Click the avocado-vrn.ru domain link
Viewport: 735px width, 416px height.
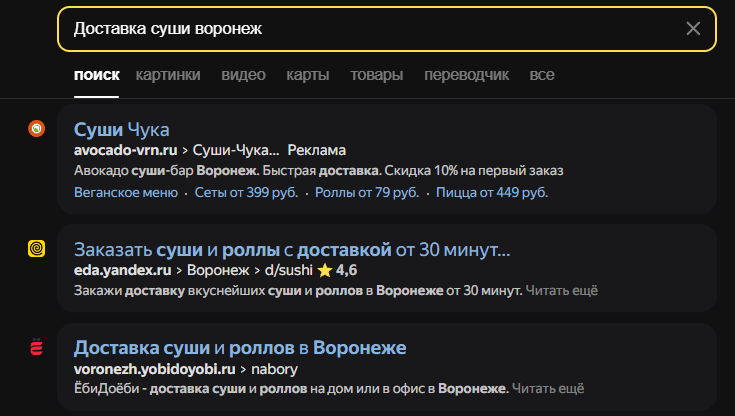(x=126, y=150)
